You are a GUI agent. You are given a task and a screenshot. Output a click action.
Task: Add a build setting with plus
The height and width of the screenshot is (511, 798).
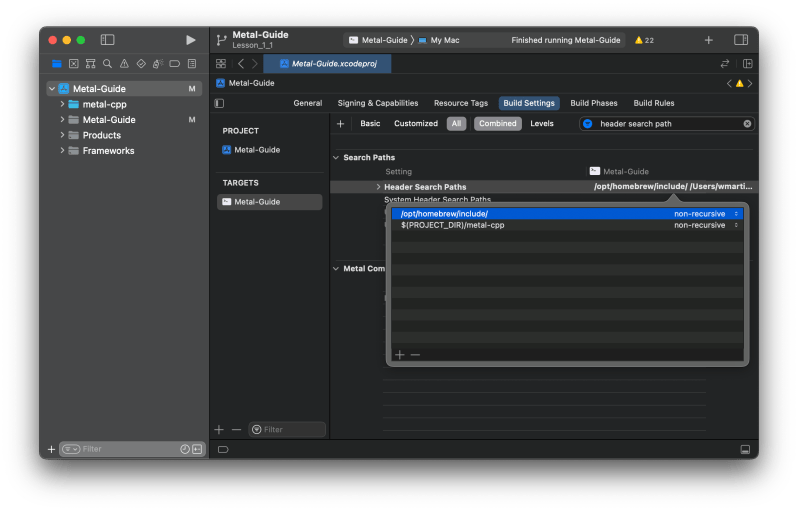340,124
